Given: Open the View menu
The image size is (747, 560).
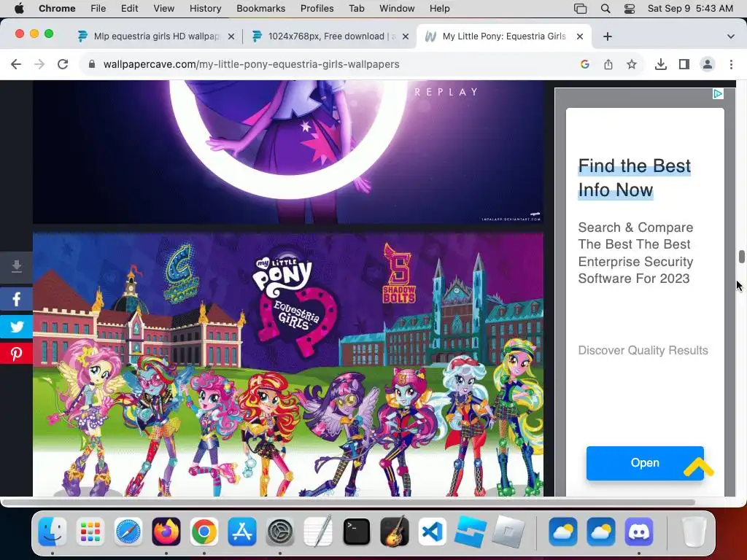Looking at the screenshot, I should [164, 9].
